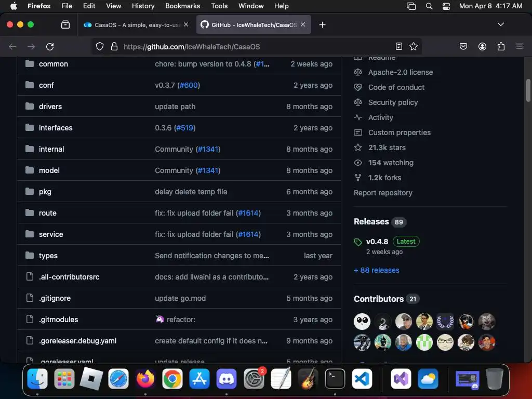Open macOS Spotlight search icon
This screenshot has height=399, width=532.
coord(429,6)
